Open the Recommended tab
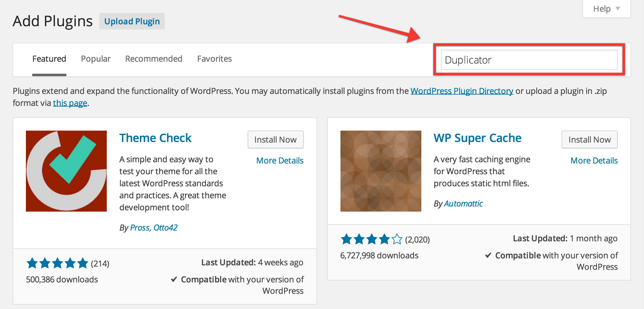 click(154, 59)
